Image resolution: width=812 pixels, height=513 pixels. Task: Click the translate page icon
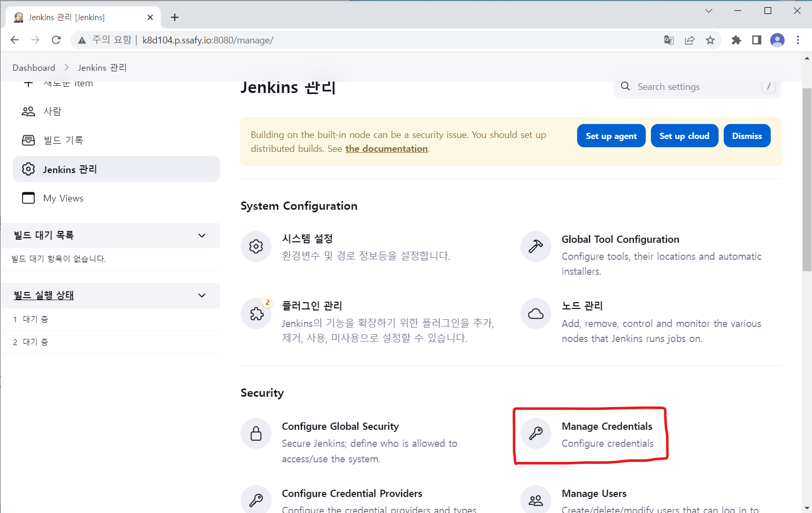pyautogui.click(x=669, y=40)
